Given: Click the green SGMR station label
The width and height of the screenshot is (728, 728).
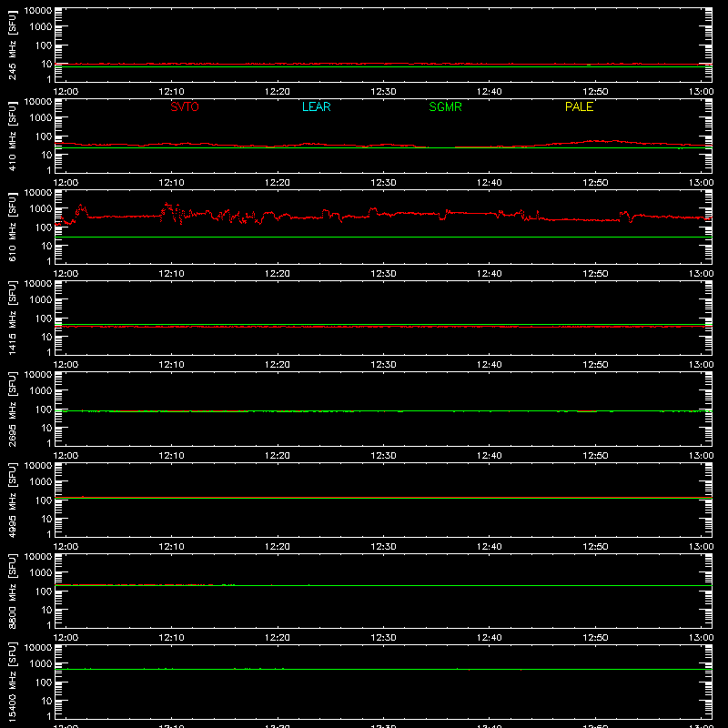Looking at the screenshot, I should click(445, 106).
